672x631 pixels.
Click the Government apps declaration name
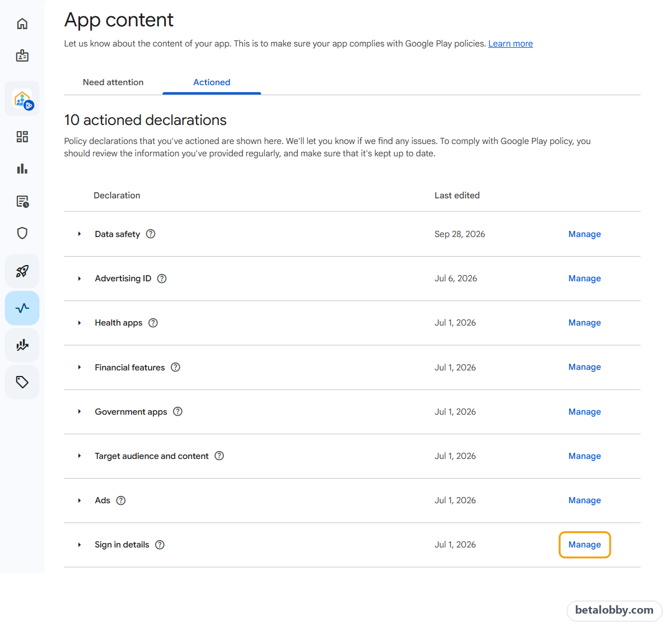click(x=130, y=412)
